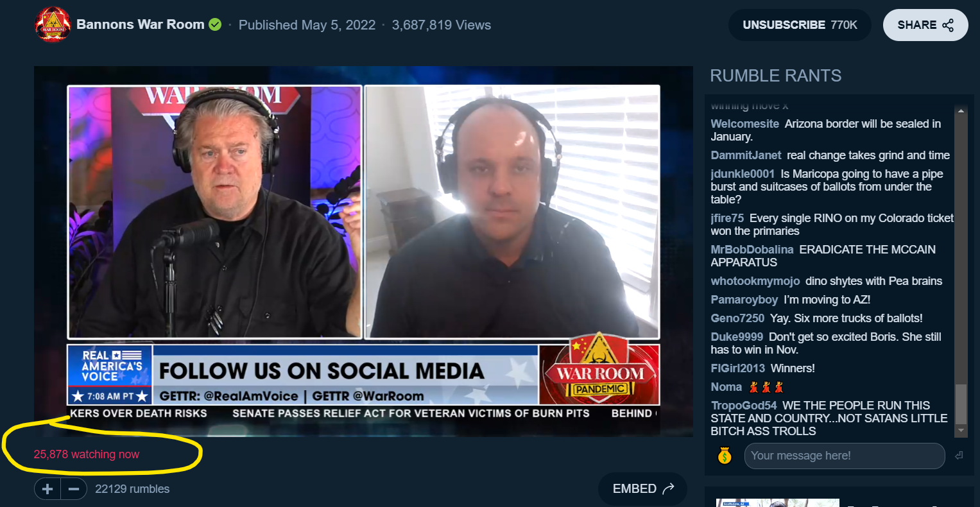Click the dancer emojis in Noma's message
The width and height of the screenshot is (980, 507).
(x=766, y=387)
